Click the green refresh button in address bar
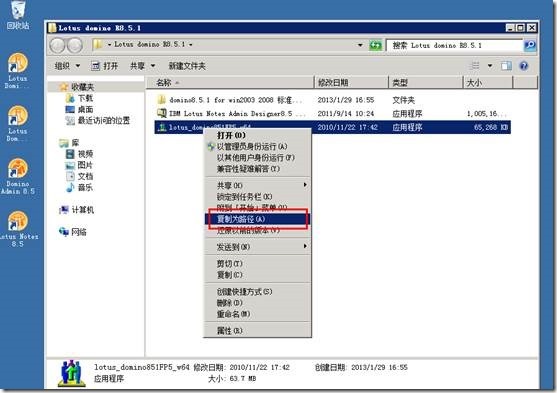Viewport: 557px width, 393px height. pos(375,45)
